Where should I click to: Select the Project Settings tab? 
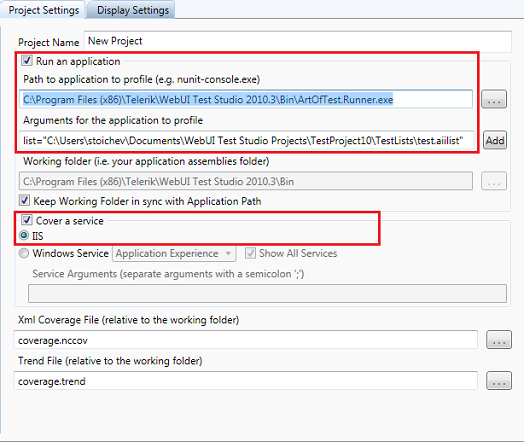click(x=43, y=10)
